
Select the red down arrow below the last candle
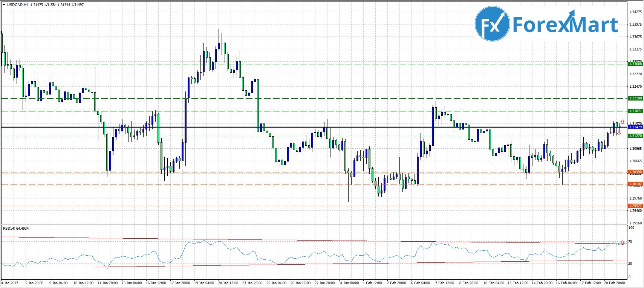point(619,133)
